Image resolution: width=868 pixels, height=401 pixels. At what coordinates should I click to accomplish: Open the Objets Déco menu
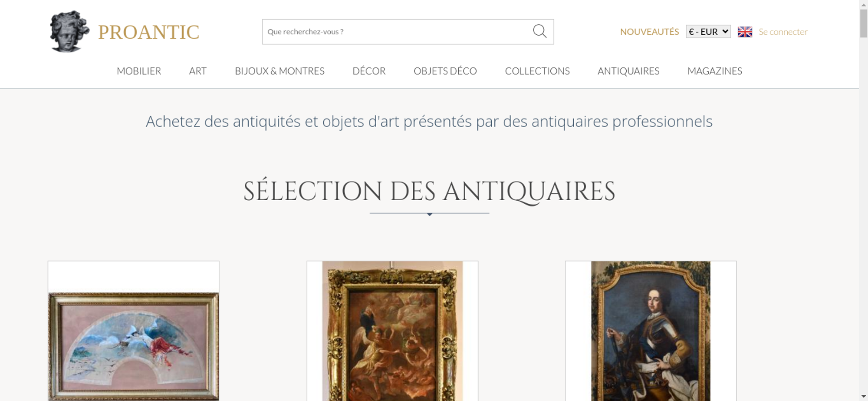click(x=445, y=71)
